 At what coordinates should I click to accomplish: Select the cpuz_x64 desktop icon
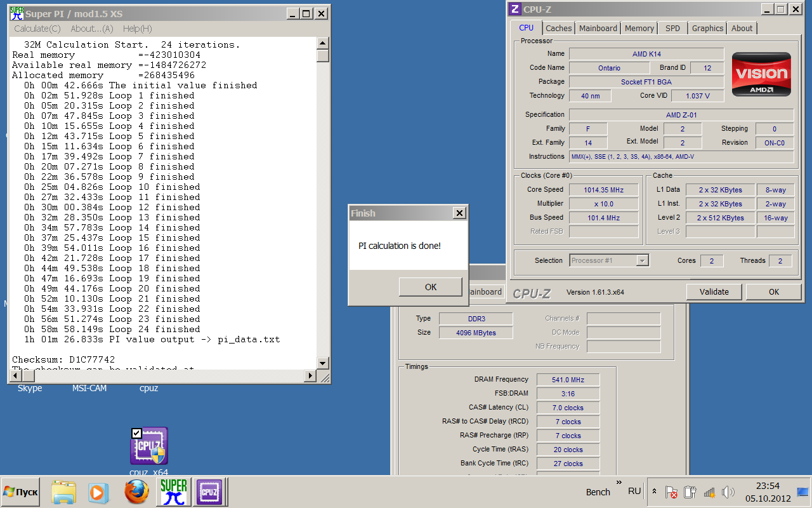click(149, 451)
